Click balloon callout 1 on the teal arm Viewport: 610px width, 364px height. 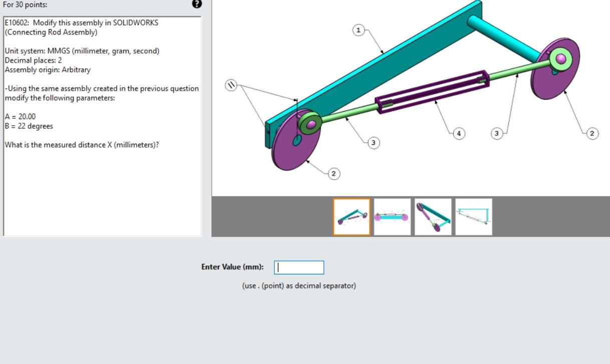pyautogui.click(x=358, y=31)
